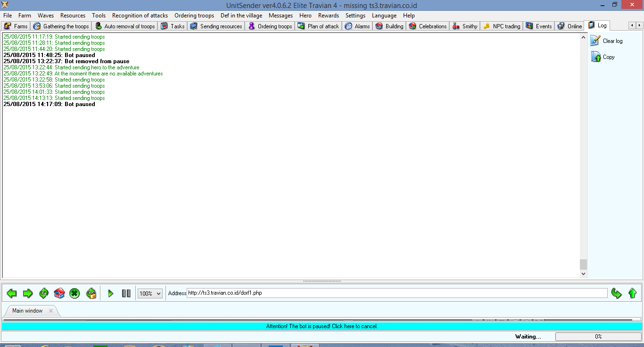Viewport: 644px width, 347px height.
Task: Open the Recognition of attacks menu
Action: point(140,16)
